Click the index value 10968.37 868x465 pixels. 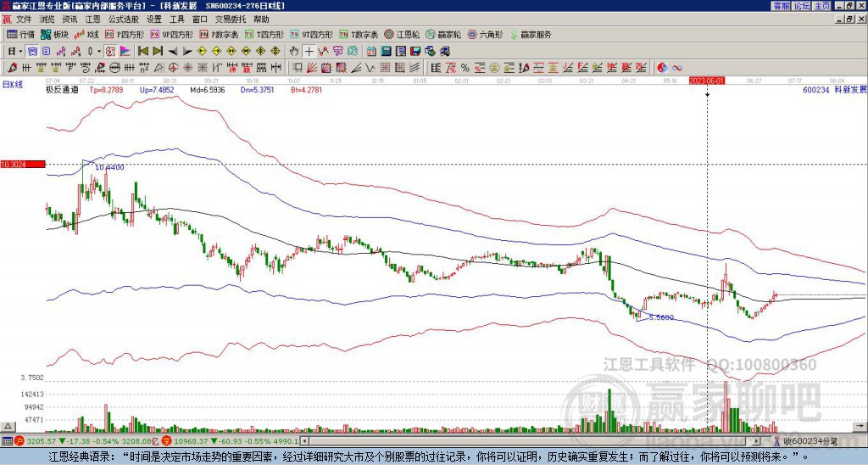[x=190, y=441]
